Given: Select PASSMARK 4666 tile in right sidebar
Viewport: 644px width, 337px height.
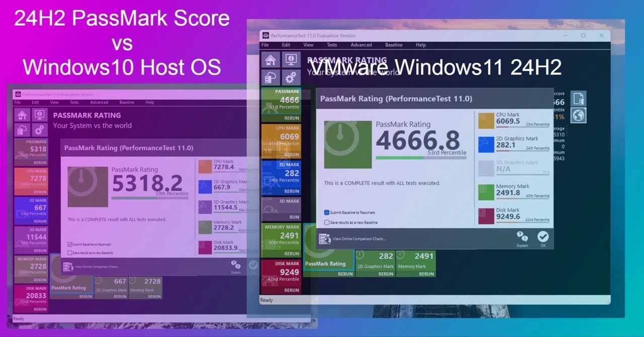Looking at the screenshot, I should [x=281, y=105].
